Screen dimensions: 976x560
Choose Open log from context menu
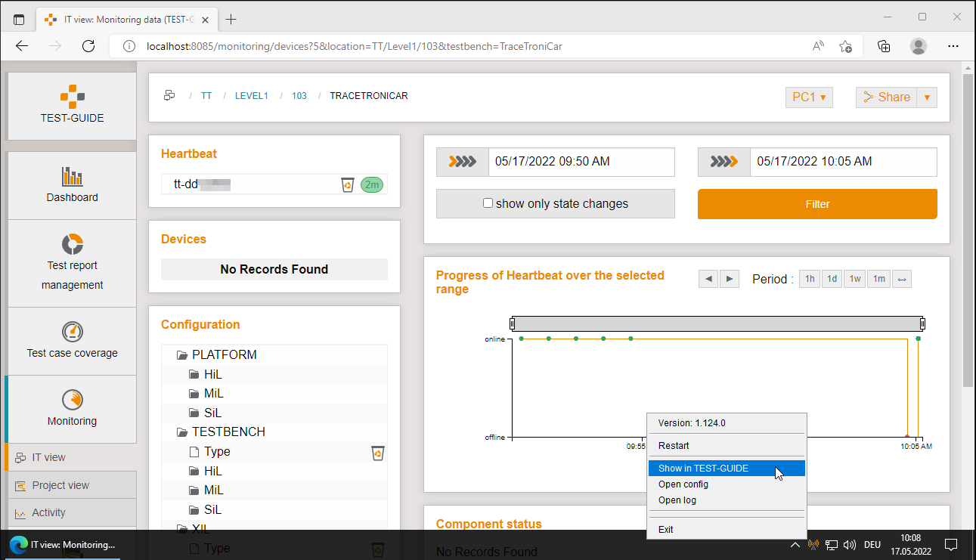click(677, 500)
